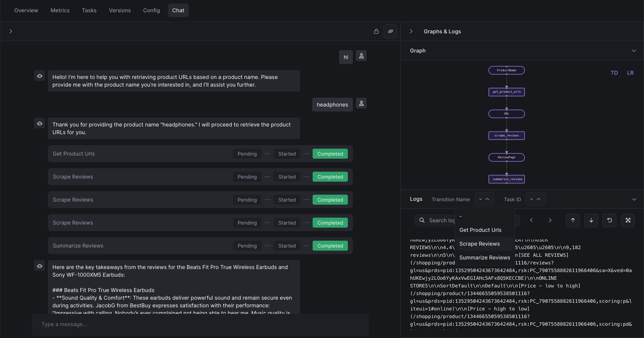
Task: Click bot icon beside Thank you message
Action: click(x=39, y=123)
